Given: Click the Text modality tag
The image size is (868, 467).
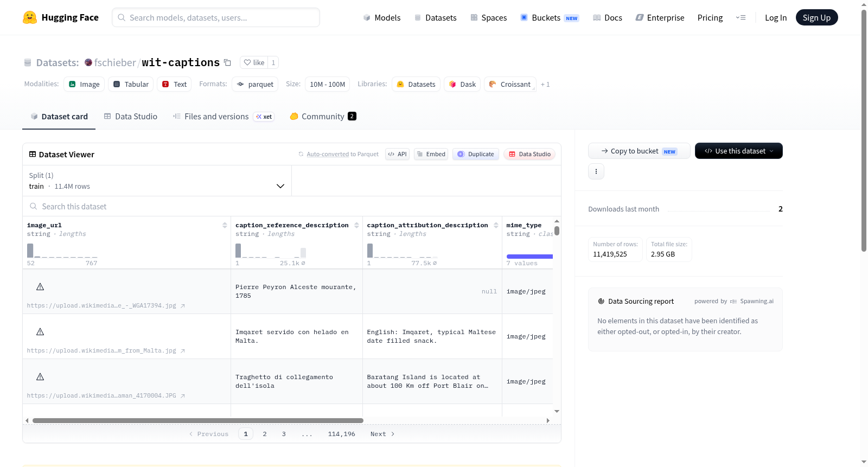Looking at the screenshot, I should (174, 84).
